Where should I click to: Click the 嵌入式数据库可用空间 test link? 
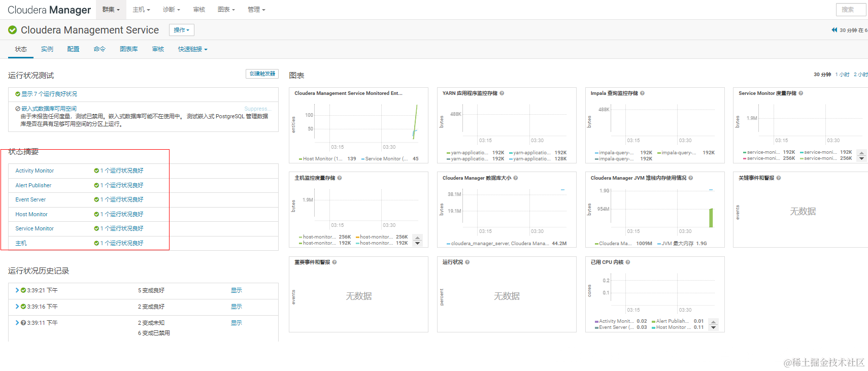pos(49,109)
